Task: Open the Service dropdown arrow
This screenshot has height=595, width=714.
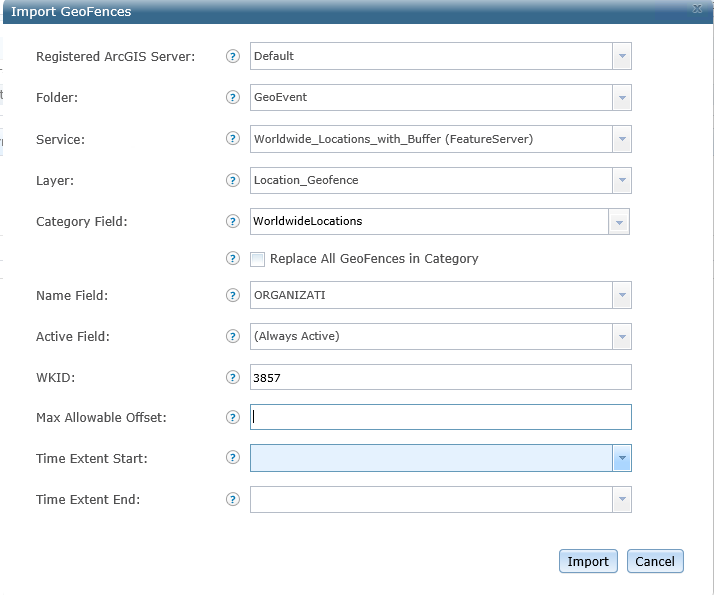Action: 622,139
